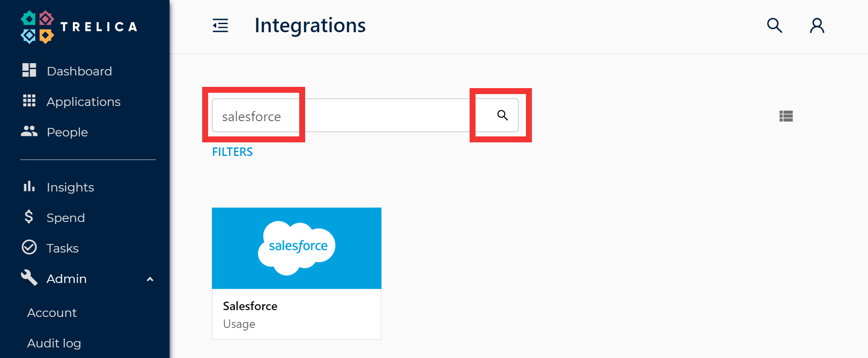Viewport: 868px width, 358px height.
Task: Click the search button in integrations field
Action: coord(502,115)
